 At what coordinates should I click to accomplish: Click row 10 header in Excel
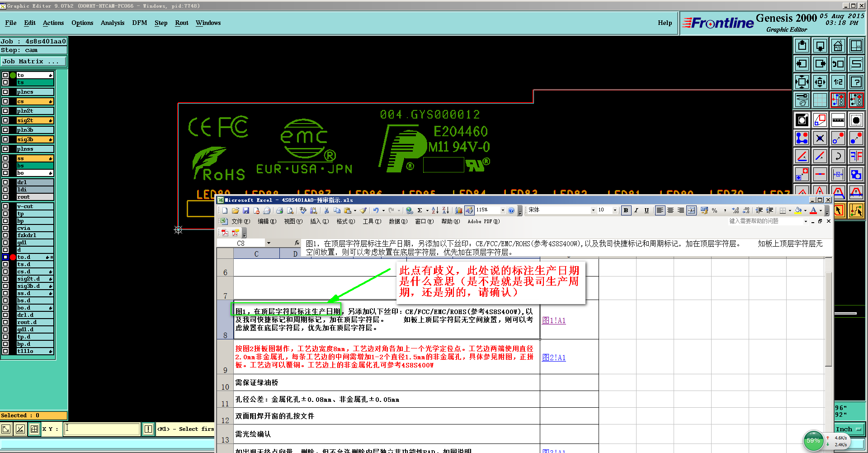(x=225, y=383)
